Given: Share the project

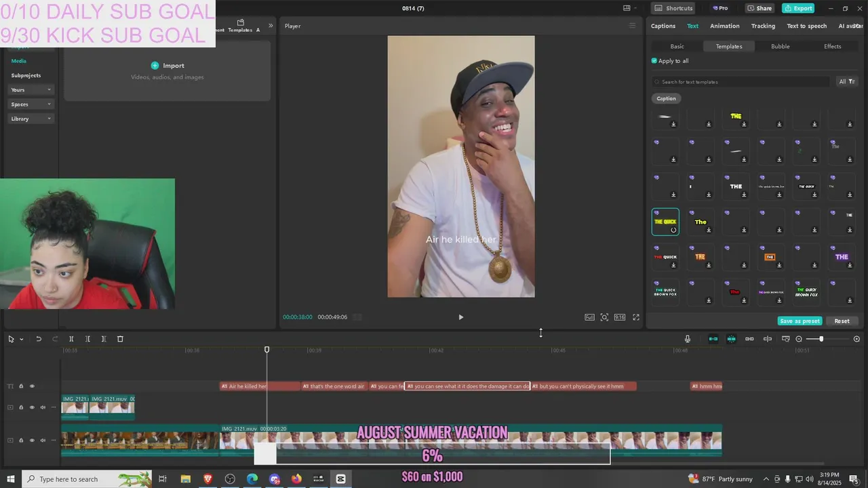Looking at the screenshot, I should tap(759, 8).
